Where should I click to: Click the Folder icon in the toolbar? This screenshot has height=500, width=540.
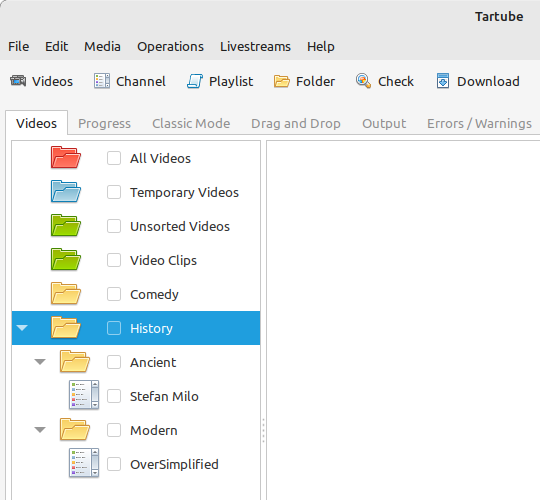click(x=282, y=82)
